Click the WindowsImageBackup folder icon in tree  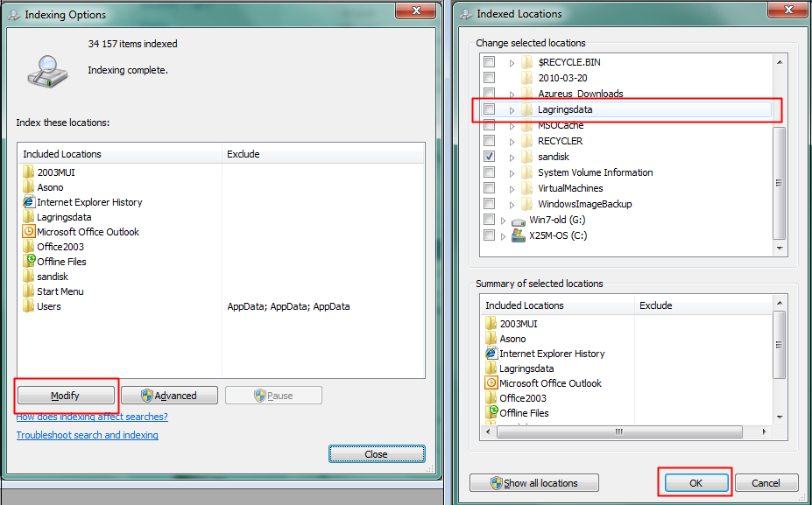(527, 204)
